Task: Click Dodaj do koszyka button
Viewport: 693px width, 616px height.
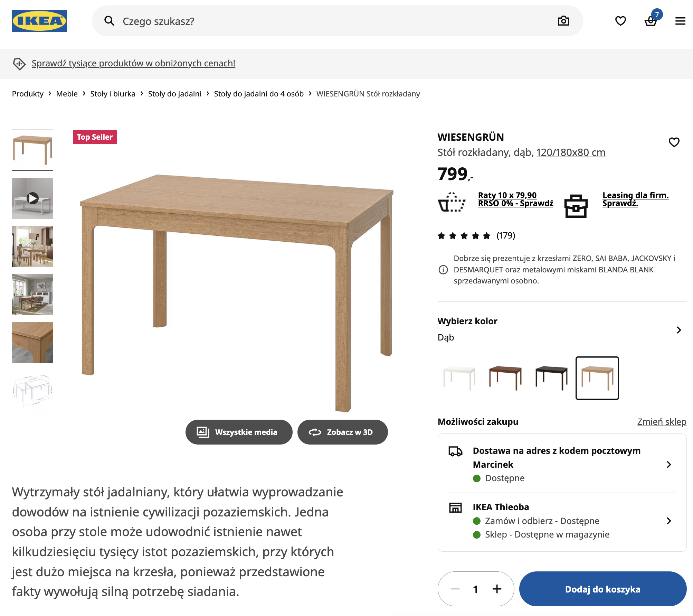Action: tap(602, 589)
